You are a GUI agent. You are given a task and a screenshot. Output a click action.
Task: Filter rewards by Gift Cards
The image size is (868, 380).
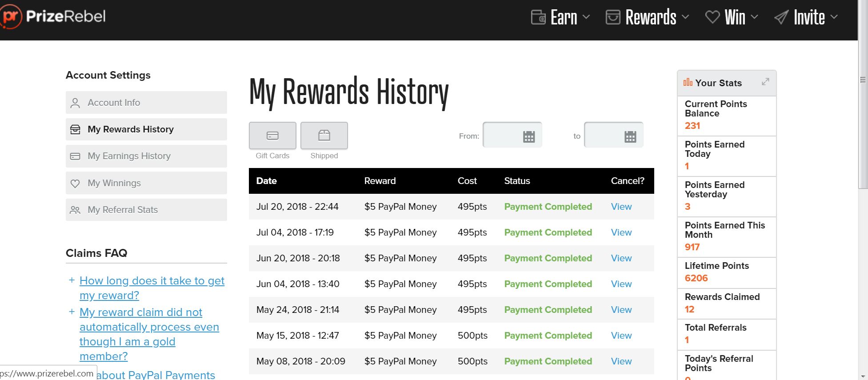pos(272,136)
